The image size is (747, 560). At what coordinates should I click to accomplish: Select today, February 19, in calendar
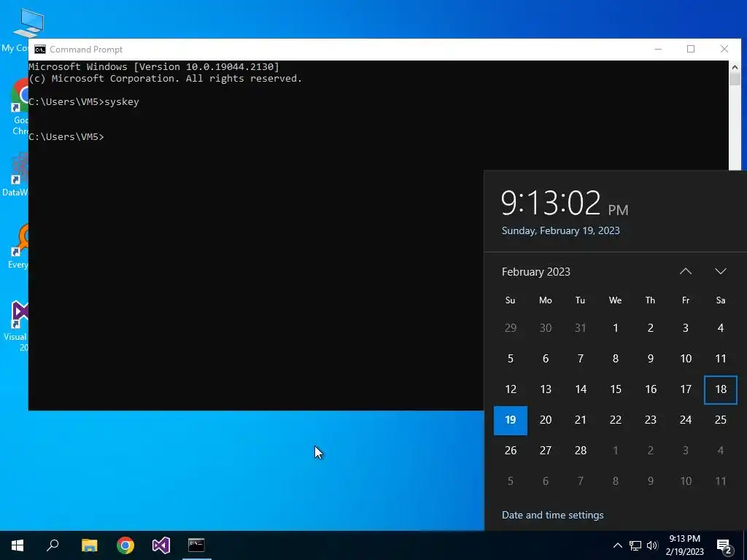510,420
